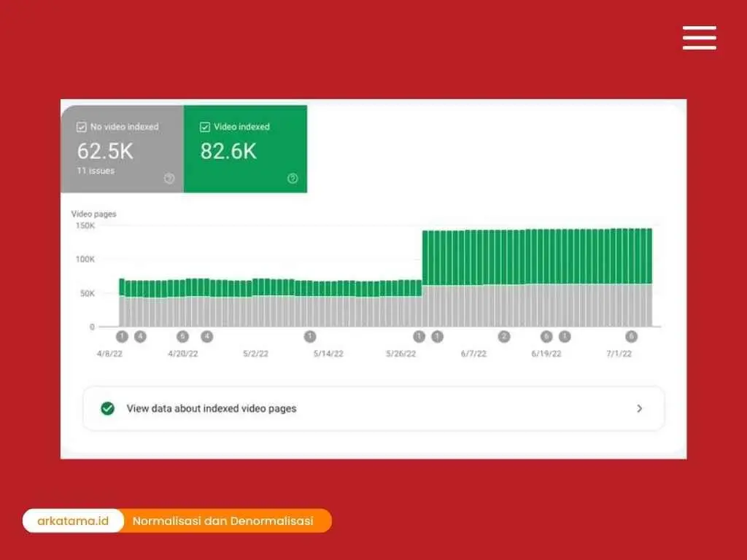747x560 pixels.
Task: Click the 150K axis label
Action: point(85,226)
